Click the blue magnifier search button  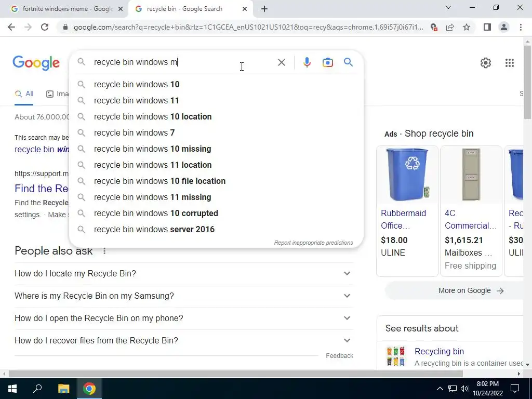coord(348,62)
